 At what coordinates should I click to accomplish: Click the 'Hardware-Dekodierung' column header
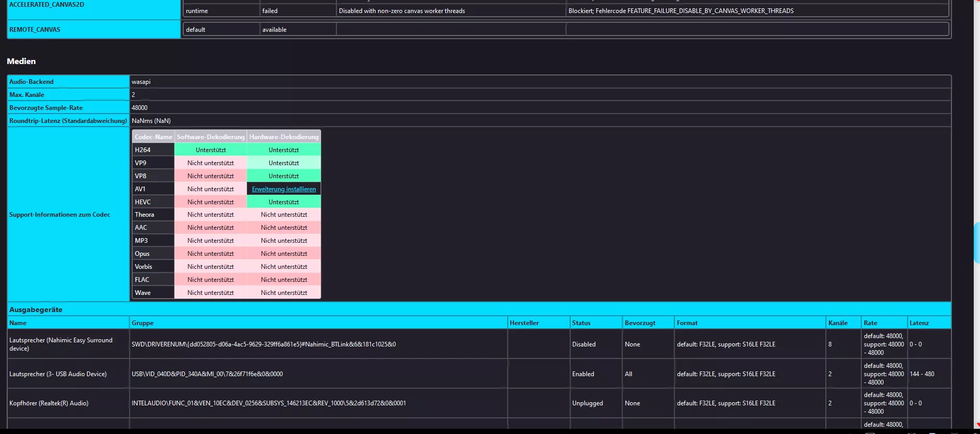click(x=284, y=137)
